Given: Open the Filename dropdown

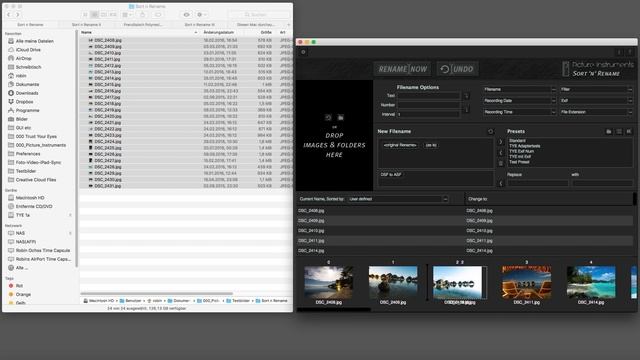Looking at the screenshot, I should pyautogui.click(x=520, y=89).
